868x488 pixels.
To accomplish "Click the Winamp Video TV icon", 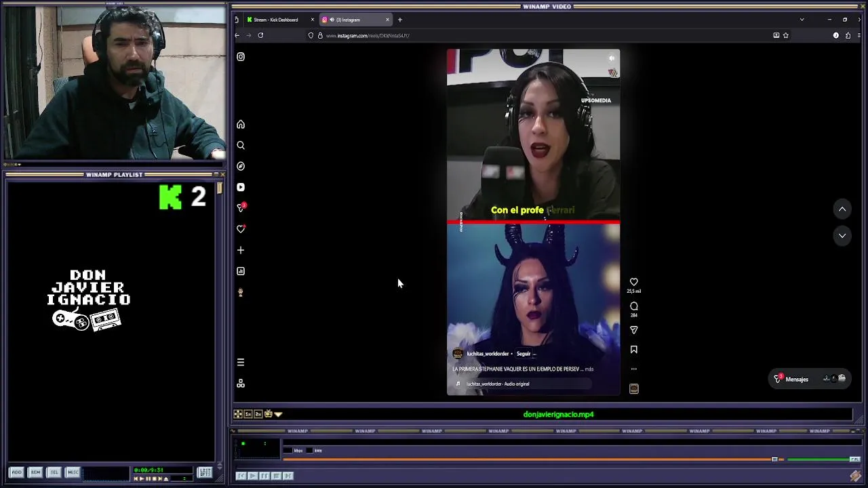I will click(x=269, y=414).
